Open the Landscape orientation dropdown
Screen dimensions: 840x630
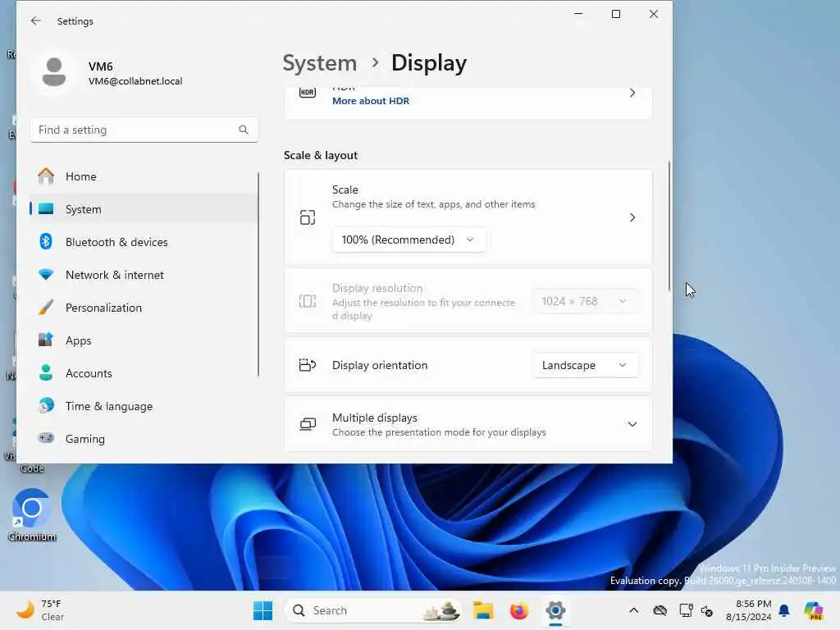(586, 365)
